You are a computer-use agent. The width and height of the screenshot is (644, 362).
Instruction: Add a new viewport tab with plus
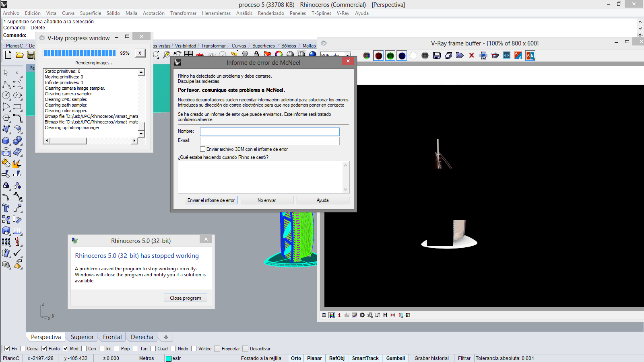166,337
